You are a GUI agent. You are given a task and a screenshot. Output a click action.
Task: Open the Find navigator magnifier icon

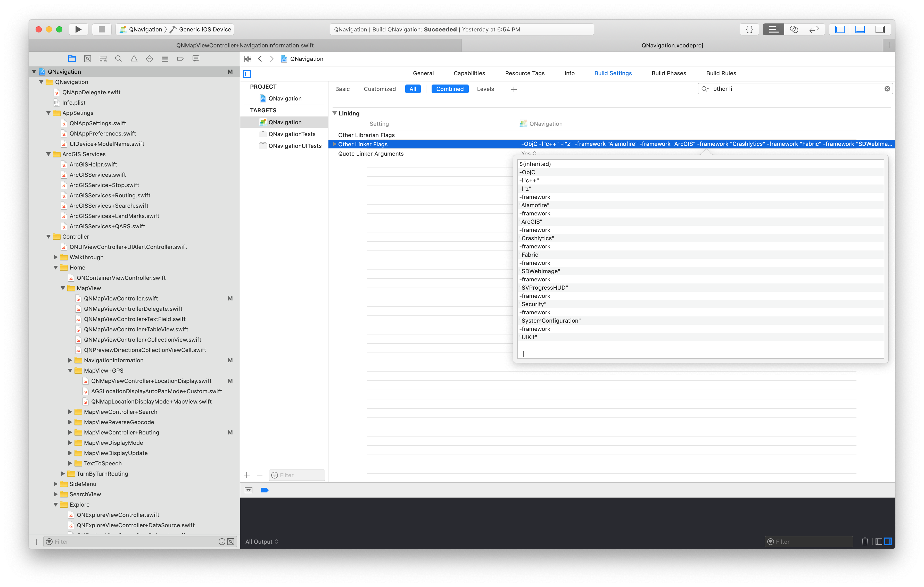(119, 59)
